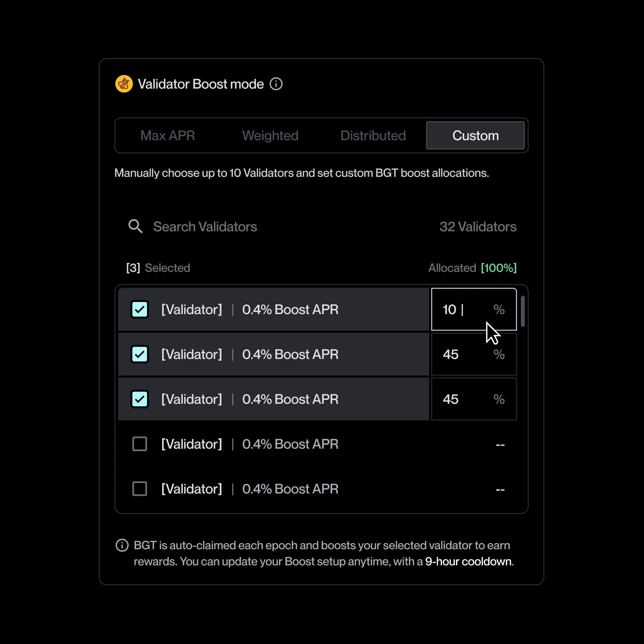
Task: Click the yellow bee Validator Boost icon
Action: [x=123, y=84]
